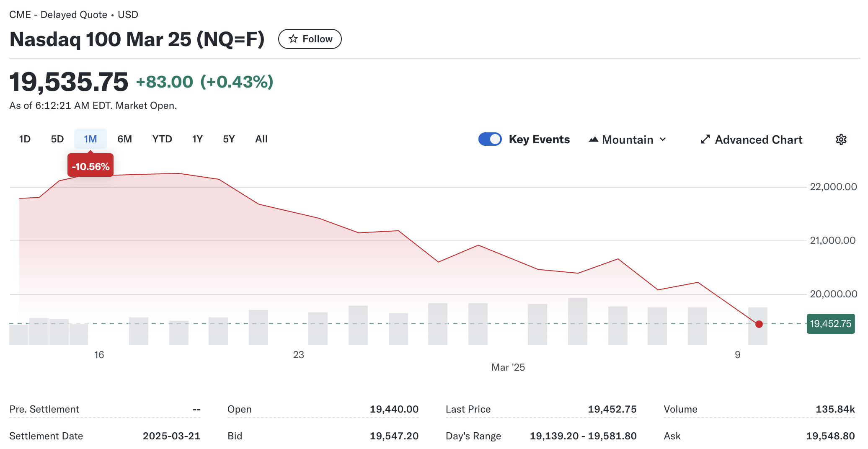Click the 19,452.75 price label tag
868x449 pixels.
pyautogui.click(x=830, y=324)
